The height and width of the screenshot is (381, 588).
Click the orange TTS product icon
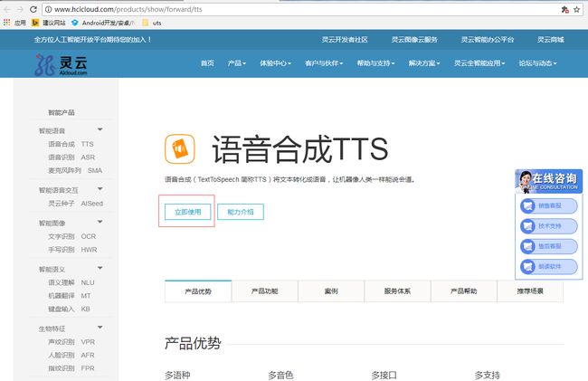180,149
